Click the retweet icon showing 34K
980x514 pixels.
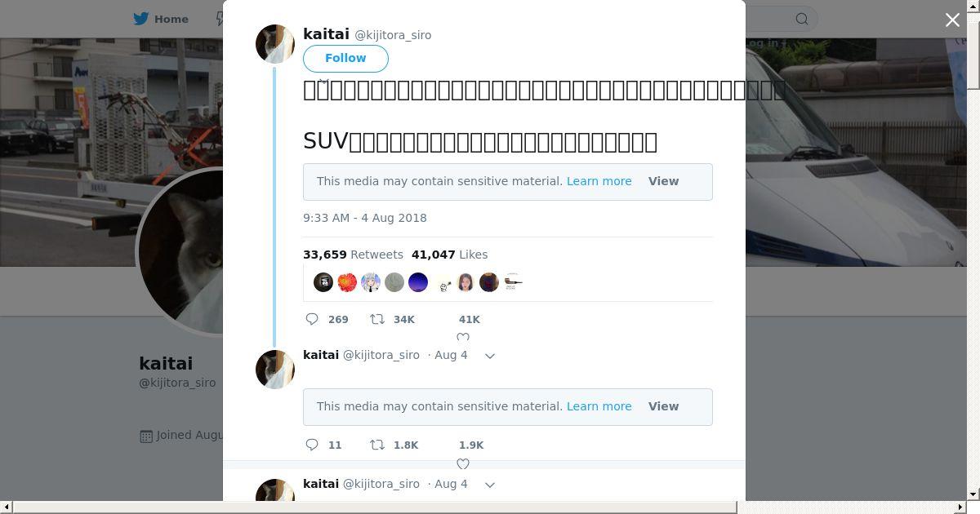pos(377,319)
